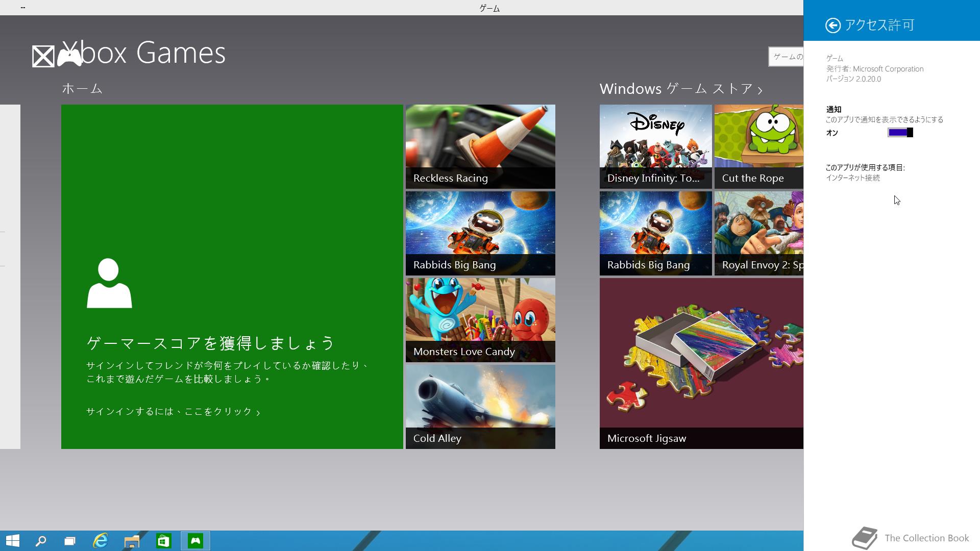Click the game search input field

point(786,57)
